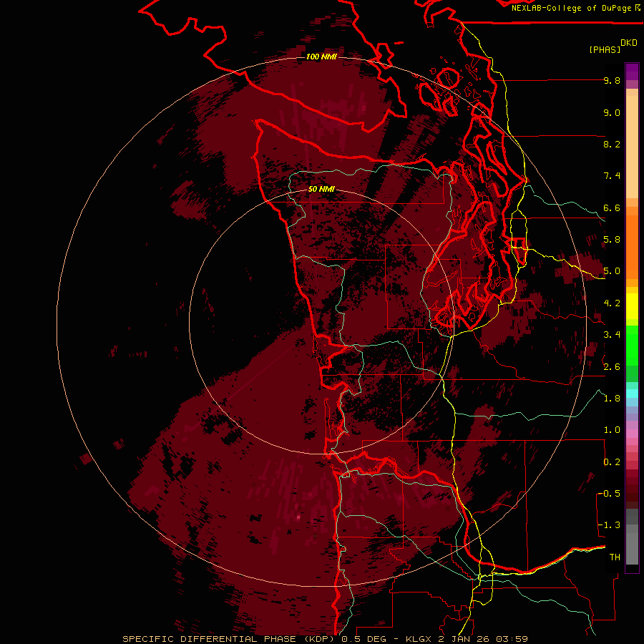Click the 2.6 value on the color scale
The image size is (644, 644).
612,367
